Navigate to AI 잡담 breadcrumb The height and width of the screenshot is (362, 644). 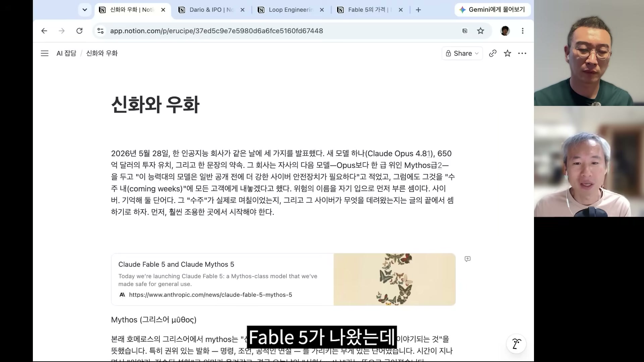(x=66, y=53)
